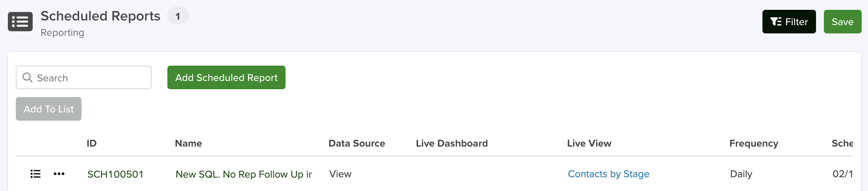
Task: Open the Contacts by Stage live view
Action: point(608,174)
